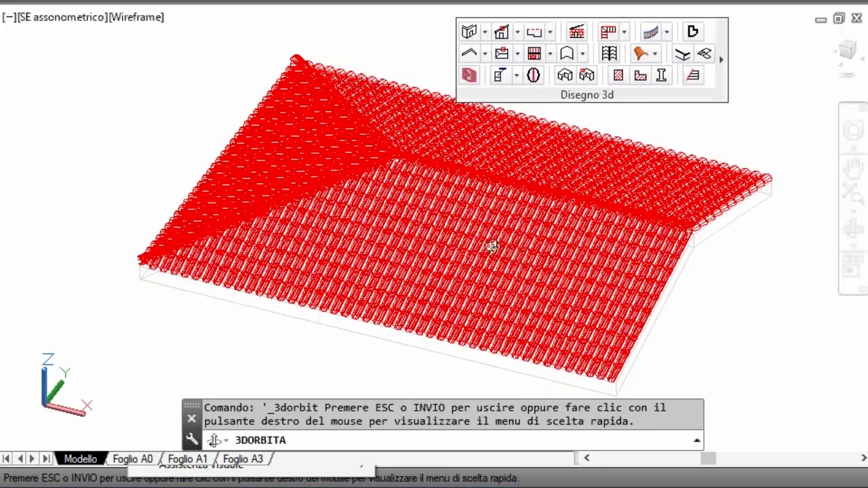Select the bold B-shaped profile tool
Image resolution: width=868 pixels, height=488 pixels.
(692, 32)
